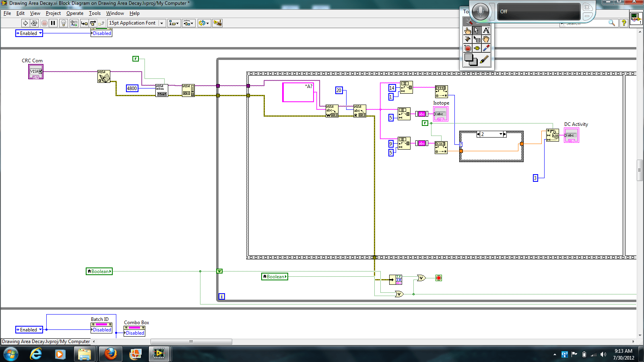
Task: Click the numeric constant 14
Action: coord(392,88)
